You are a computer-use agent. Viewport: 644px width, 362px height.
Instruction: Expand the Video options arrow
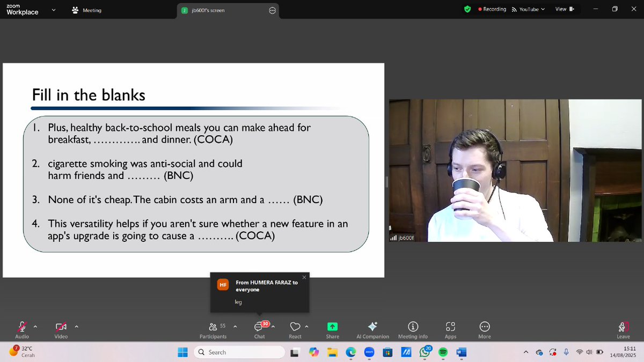pos(76,326)
